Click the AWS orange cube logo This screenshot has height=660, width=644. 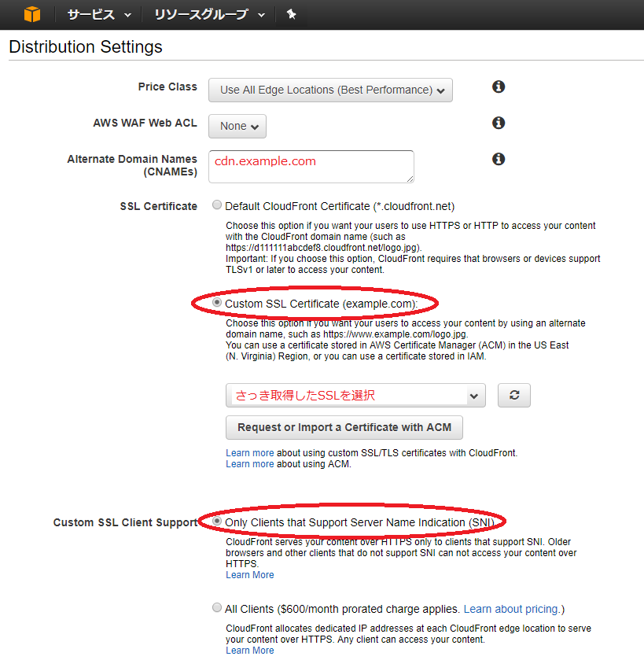pos(32,14)
